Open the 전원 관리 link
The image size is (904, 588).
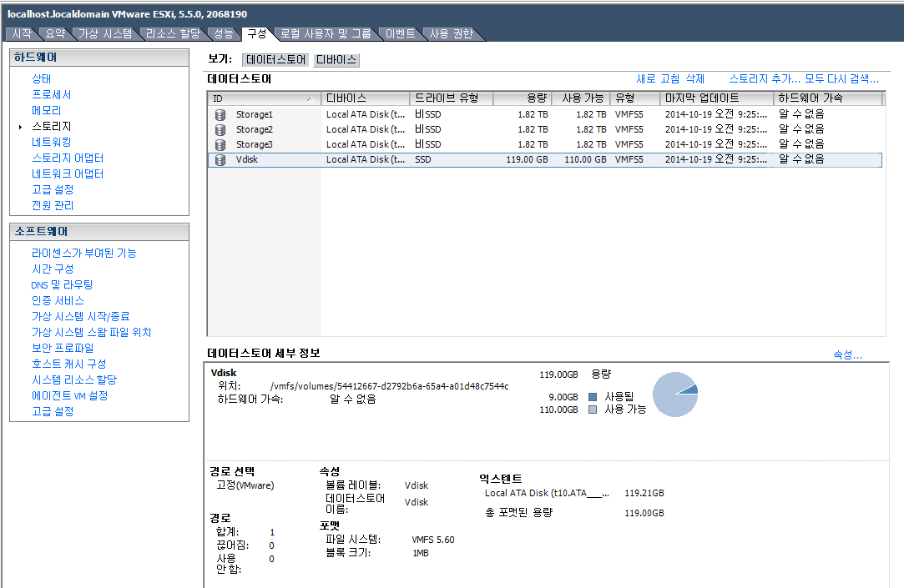click(x=53, y=206)
